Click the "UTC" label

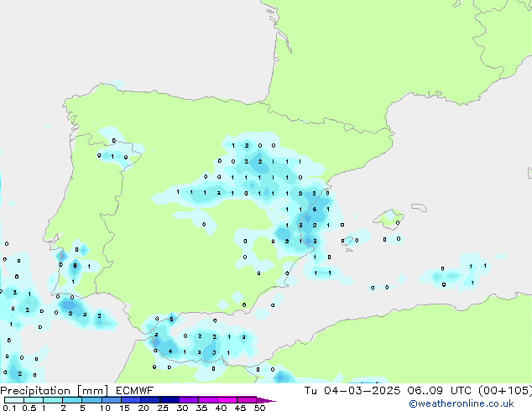click(461, 391)
